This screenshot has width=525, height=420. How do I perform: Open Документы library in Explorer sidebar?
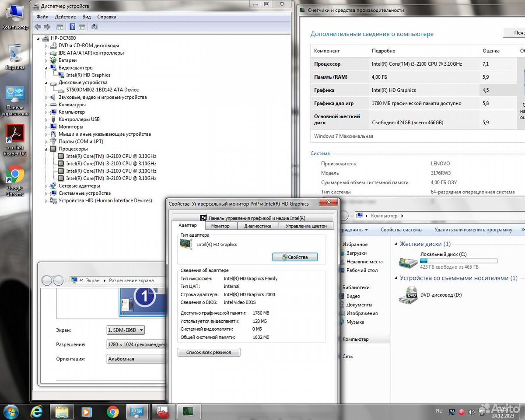tap(359, 305)
